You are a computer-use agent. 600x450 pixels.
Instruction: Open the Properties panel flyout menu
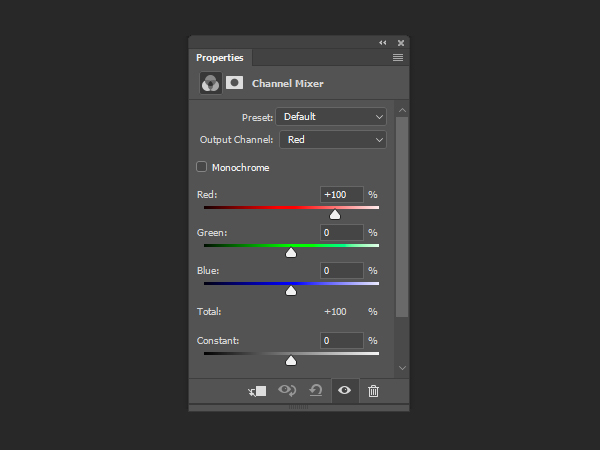point(398,57)
